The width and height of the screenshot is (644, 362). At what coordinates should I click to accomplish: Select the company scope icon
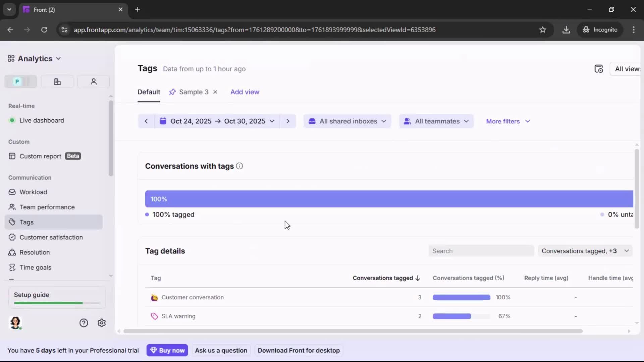click(x=57, y=81)
